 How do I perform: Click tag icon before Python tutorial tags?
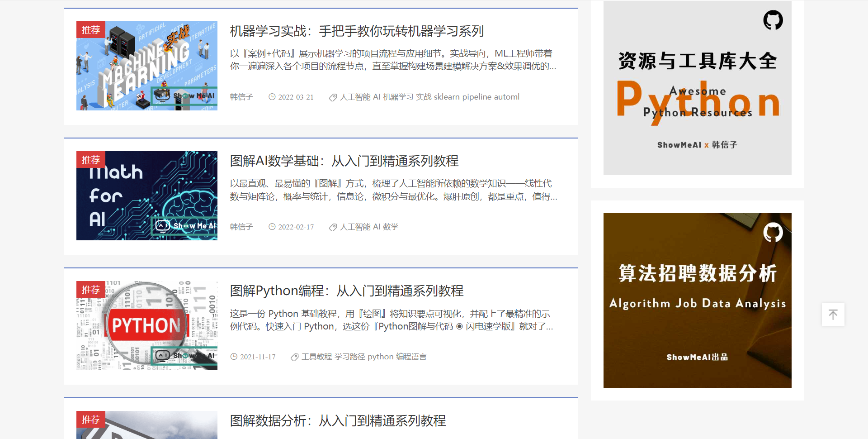[294, 357]
